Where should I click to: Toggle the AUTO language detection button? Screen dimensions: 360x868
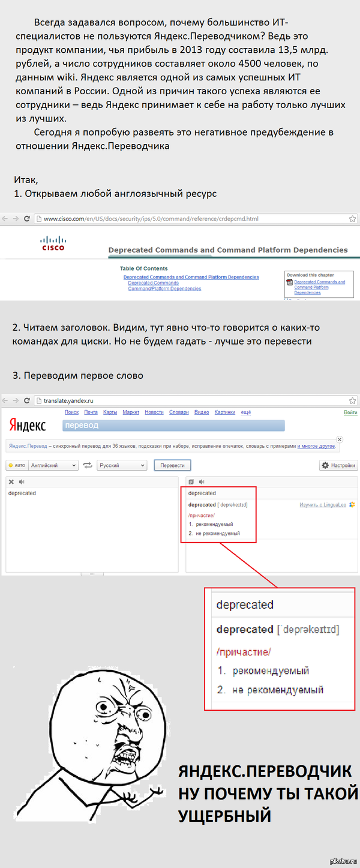click(x=17, y=465)
